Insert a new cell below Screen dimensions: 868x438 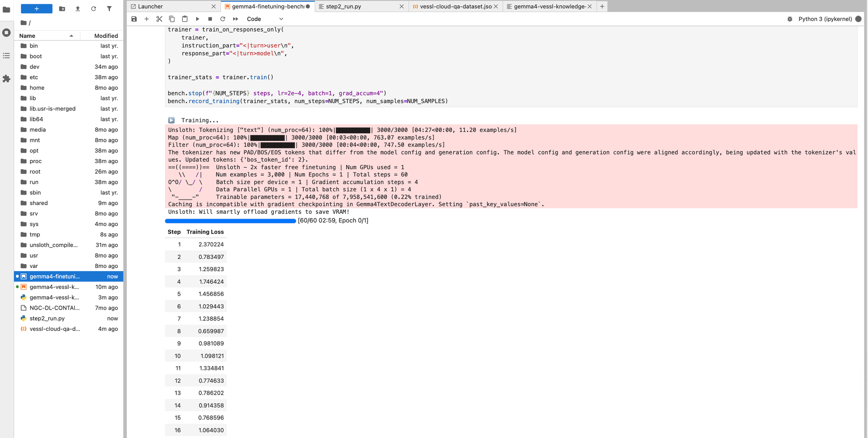(147, 19)
